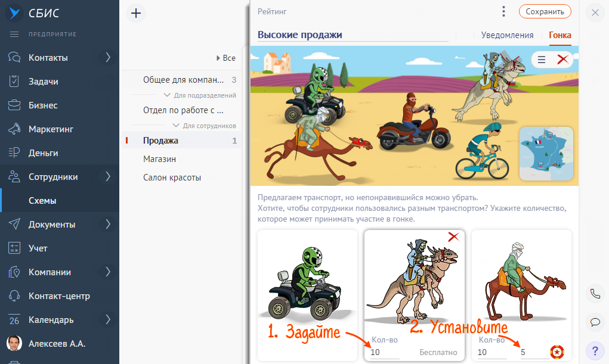Click the plus button to add a scheme
609x364 pixels.
[x=137, y=13]
